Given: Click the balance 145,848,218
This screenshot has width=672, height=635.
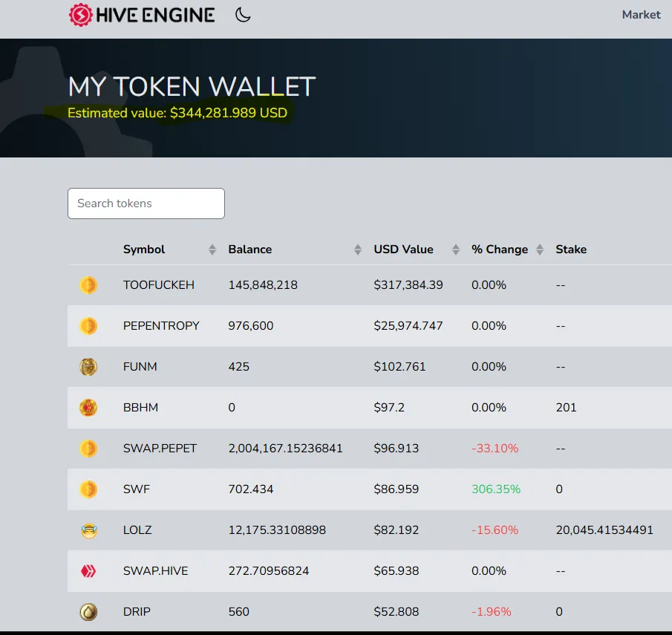Looking at the screenshot, I should click(263, 285).
